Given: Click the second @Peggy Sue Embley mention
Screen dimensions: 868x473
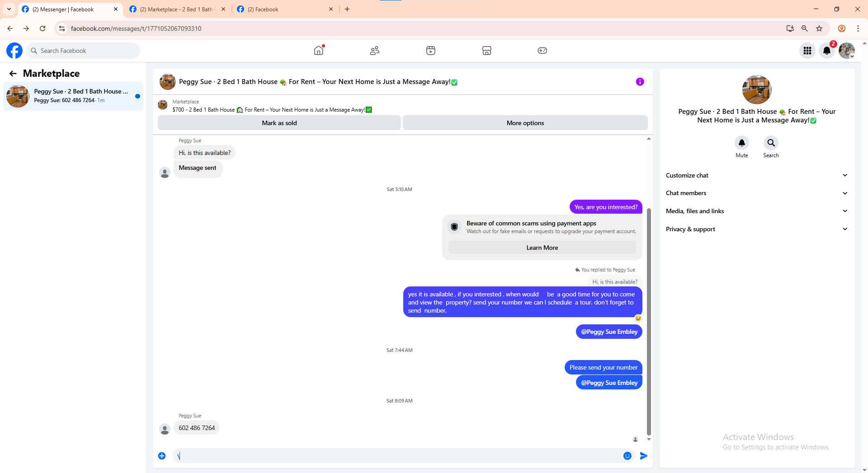Looking at the screenshot, I should (x=609, y=383).
